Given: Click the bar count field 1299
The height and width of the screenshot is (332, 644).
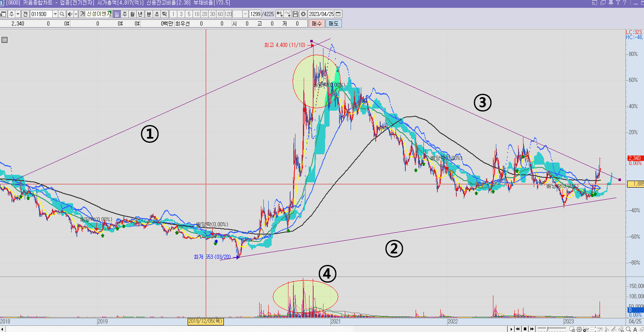Looking at the screenshot, I should pyautogui.click(x=255, y=14).
